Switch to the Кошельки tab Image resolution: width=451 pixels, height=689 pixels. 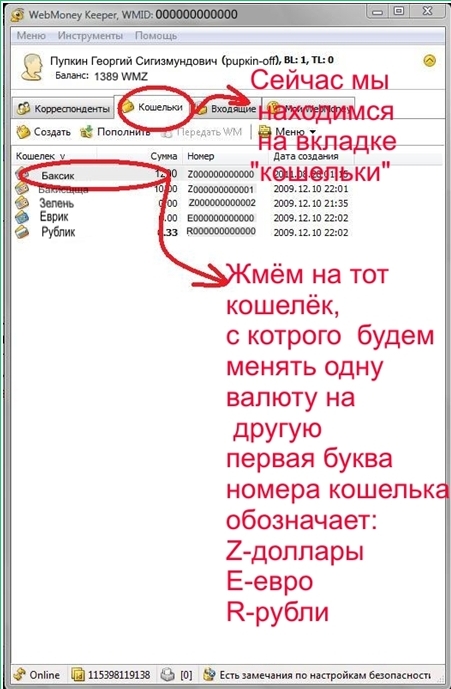coord(153,107)
